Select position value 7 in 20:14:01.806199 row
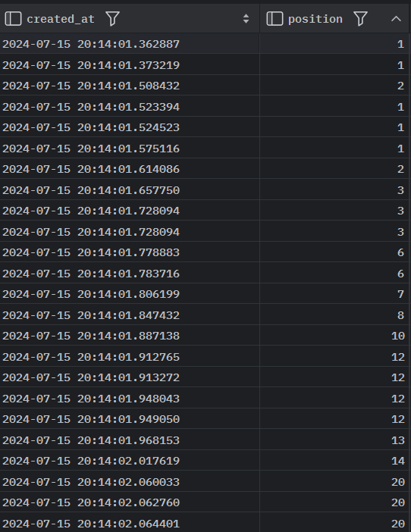The image size is (411, 532). tap(334, 294)
